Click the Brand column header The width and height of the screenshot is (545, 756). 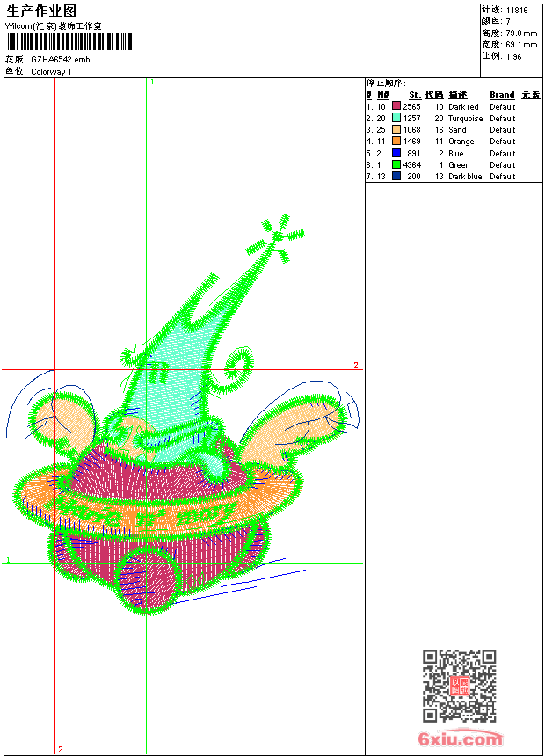502,95
